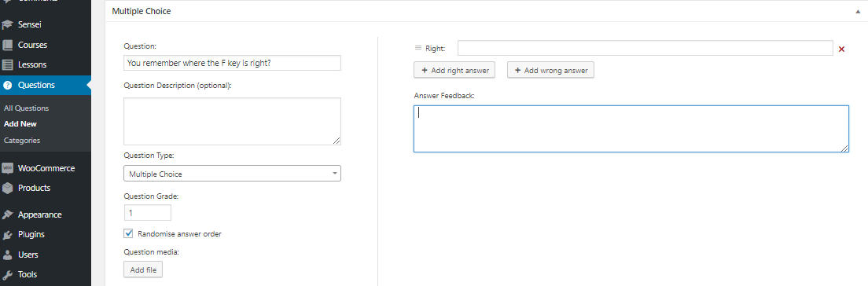The height and width of the screenshot is (286, 868).
Task: Focus the Right answer input field
Action: [645, 48]
